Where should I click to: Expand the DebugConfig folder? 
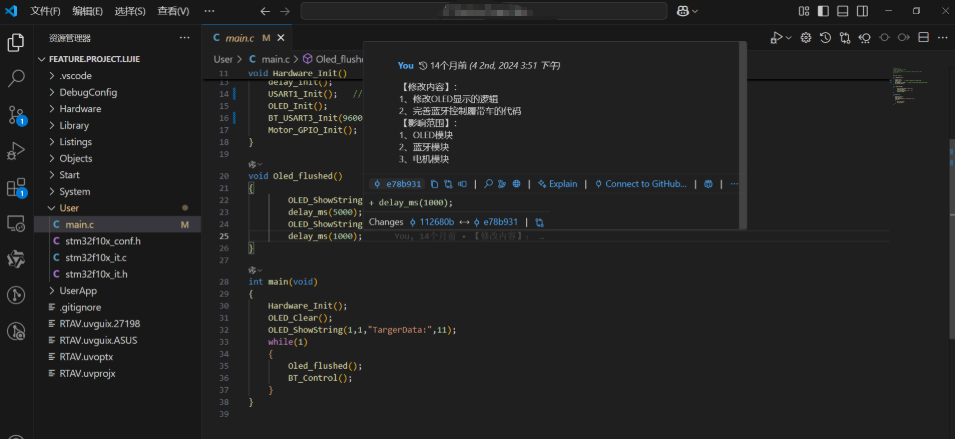coord(117,93)
